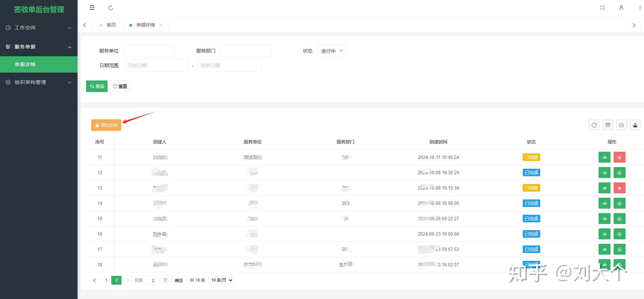
Task: Refresh the table with toolbar icon
Action: [x=594, y=125]
